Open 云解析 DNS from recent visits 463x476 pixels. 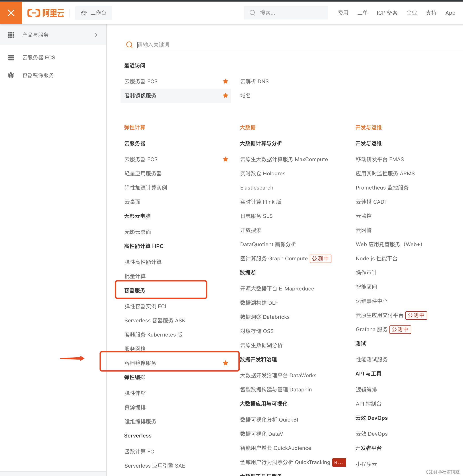pos(254,81)
